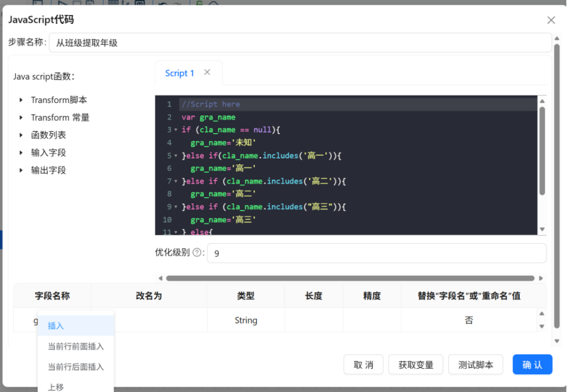Image resolution: width=567 pixels, height=392 pixels.
Task: Click the code editor scroll down arrow
Action: [542, 229]
